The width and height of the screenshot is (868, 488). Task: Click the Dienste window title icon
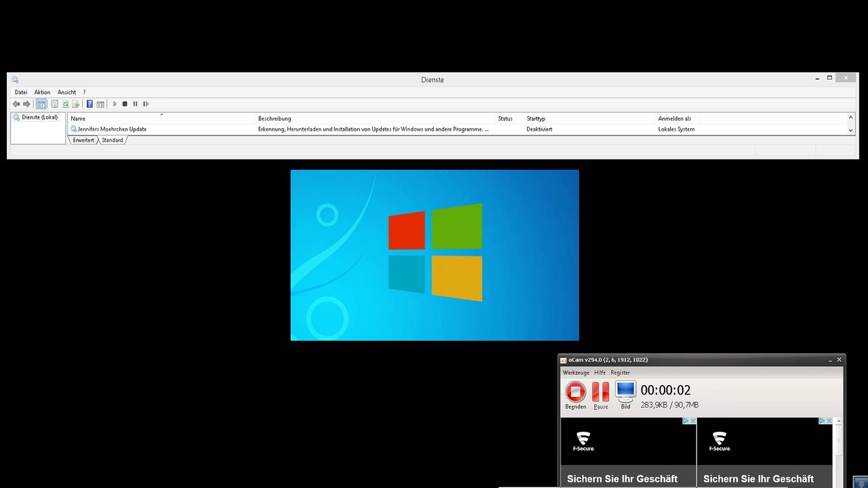[x=15, y=79]
